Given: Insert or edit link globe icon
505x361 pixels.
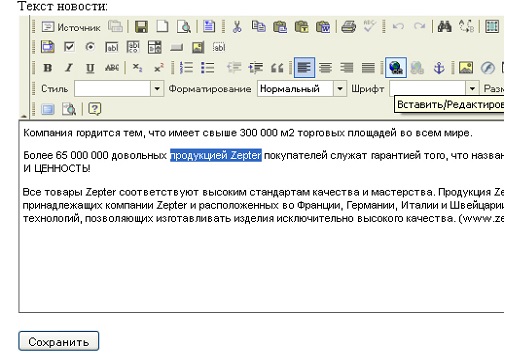Looking at the screenshot, I should [396, 68].
